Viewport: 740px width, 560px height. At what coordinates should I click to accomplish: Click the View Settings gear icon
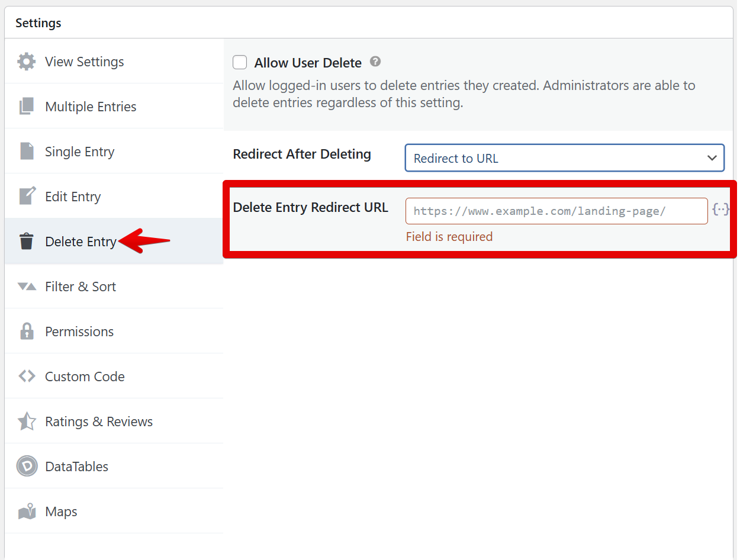click(x=27, y=62)
